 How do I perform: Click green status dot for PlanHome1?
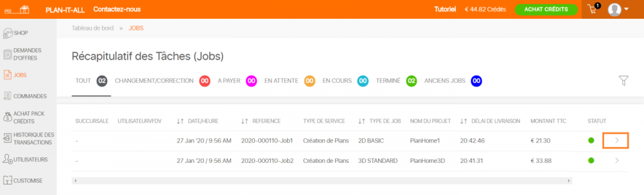click(591, 140)
